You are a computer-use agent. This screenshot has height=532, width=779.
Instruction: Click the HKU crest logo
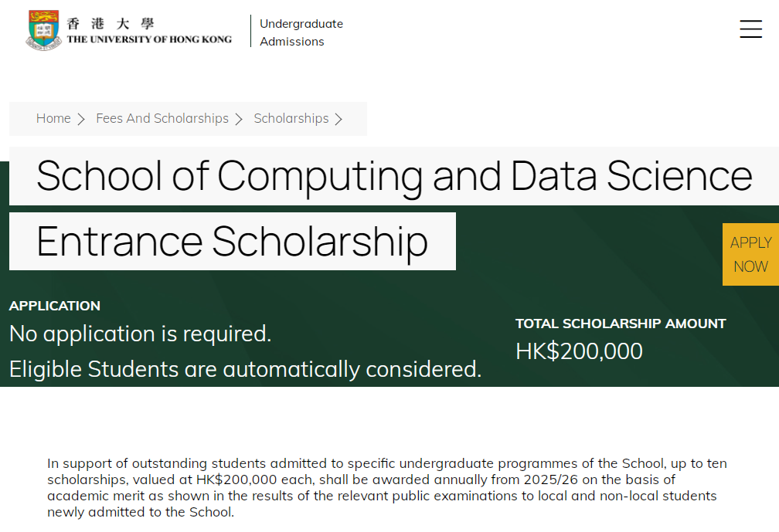pos(44,30)
